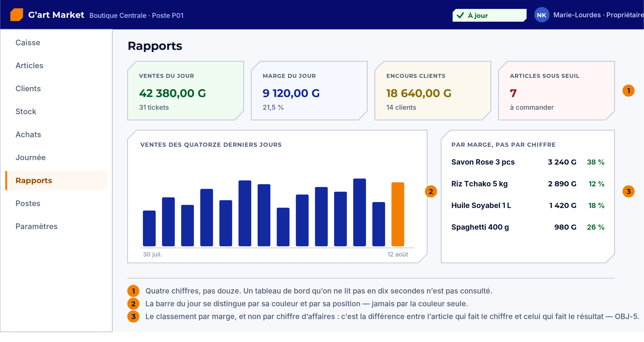Click the Par marge, pas par chiffre title
The height and width of the screenshot is (342, 644).
tap(503, 145)
